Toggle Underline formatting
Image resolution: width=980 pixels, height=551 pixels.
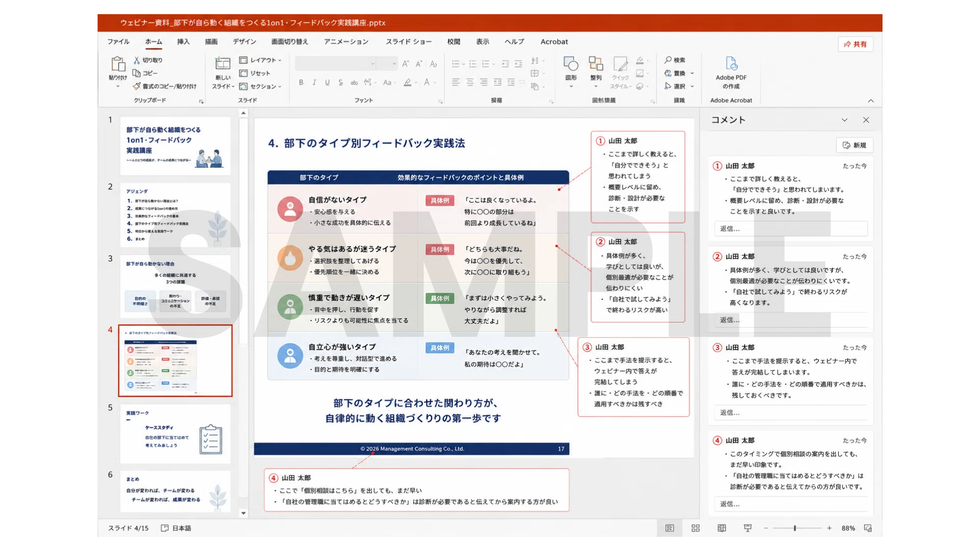327,82
